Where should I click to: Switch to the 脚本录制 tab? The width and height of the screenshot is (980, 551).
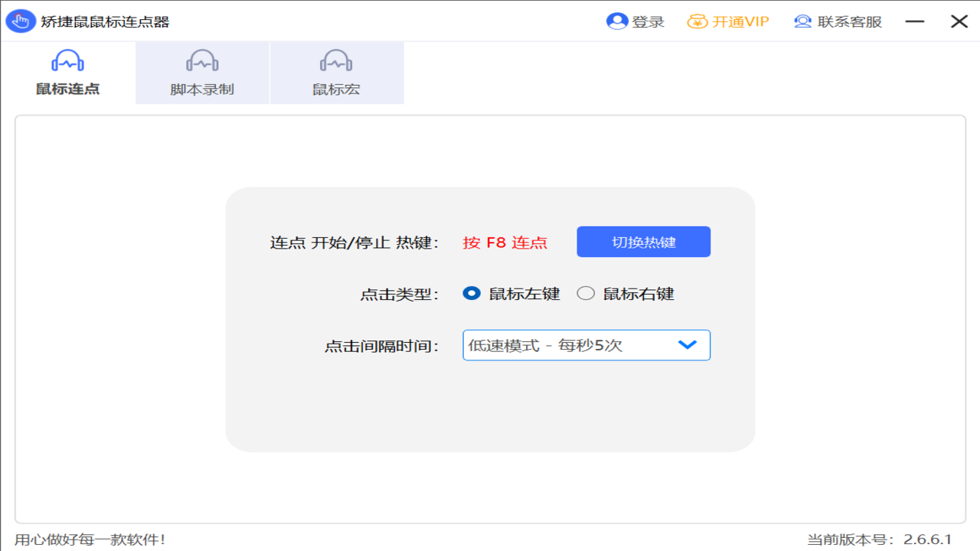click(201, 73)
